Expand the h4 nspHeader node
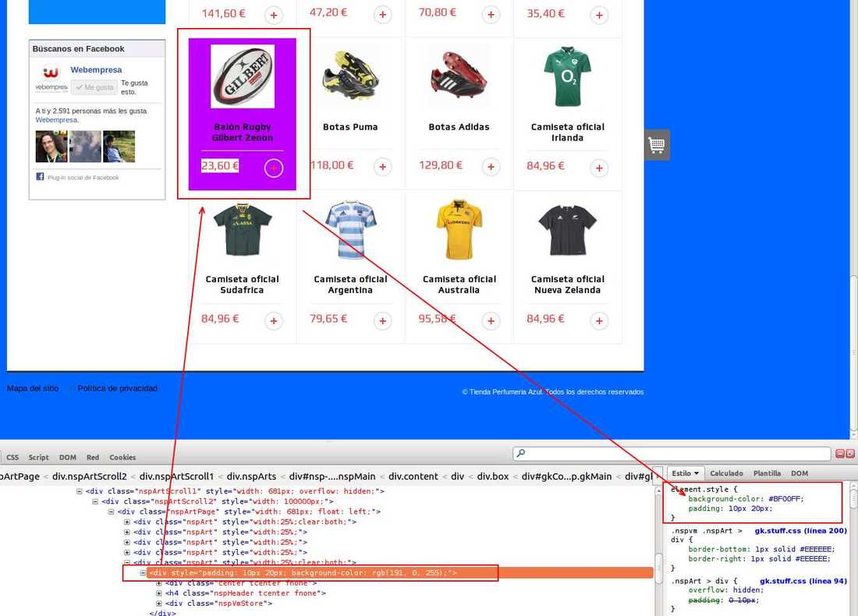858x616 pixels. click(158, 593)
